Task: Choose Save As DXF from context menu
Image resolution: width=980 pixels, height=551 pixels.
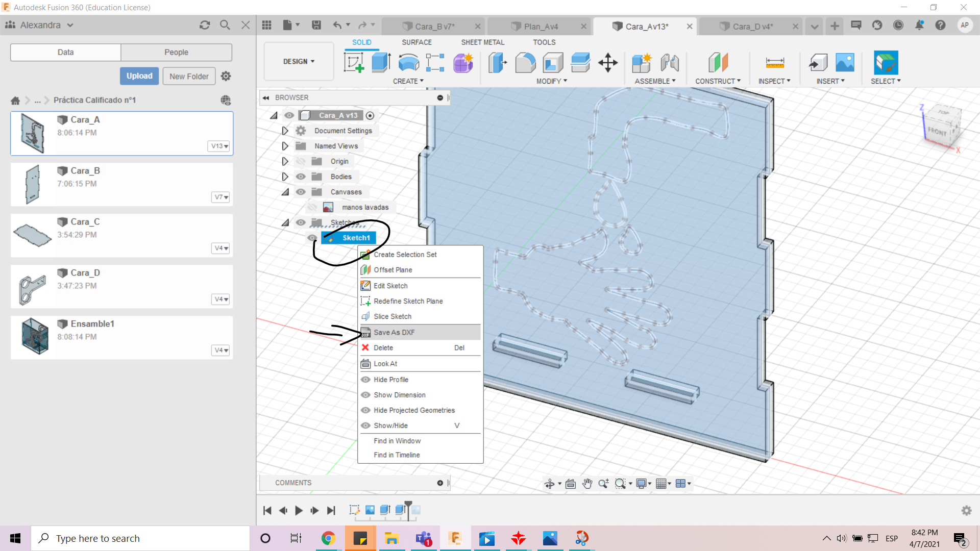Action: click(x=420, y=332)
